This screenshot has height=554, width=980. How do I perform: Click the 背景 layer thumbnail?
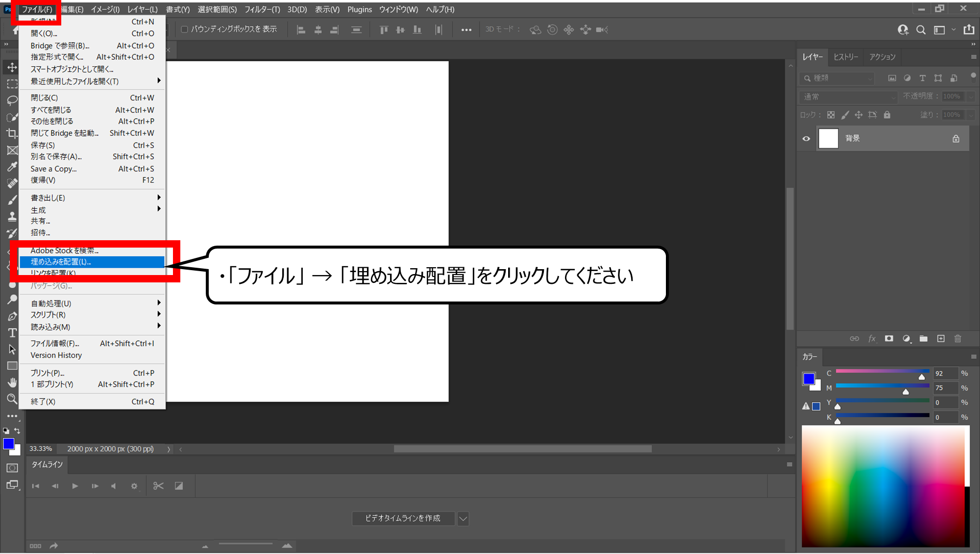[829, 138]
